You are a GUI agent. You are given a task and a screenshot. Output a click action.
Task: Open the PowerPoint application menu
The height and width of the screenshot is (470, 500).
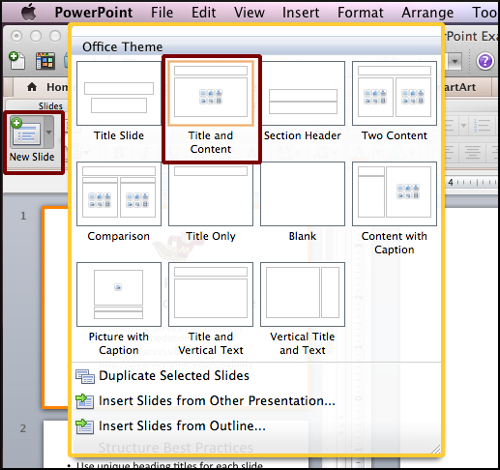tap(94, 12)
